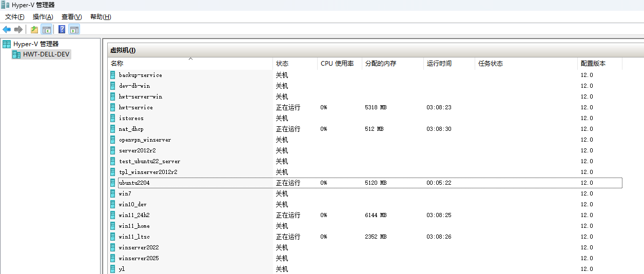
Task: Select the nat_dhcp virtual machine name
Action: pyautogui.click(x=131, y=129)
